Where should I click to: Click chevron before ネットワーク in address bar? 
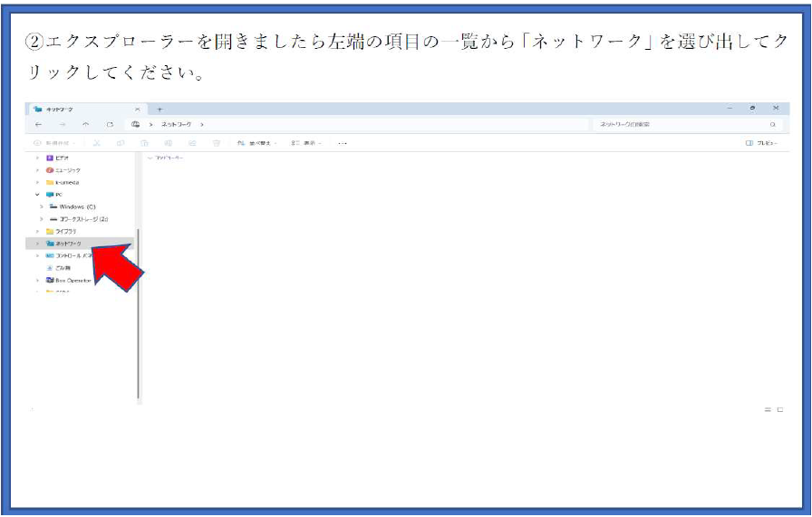(x=151, y=125)
